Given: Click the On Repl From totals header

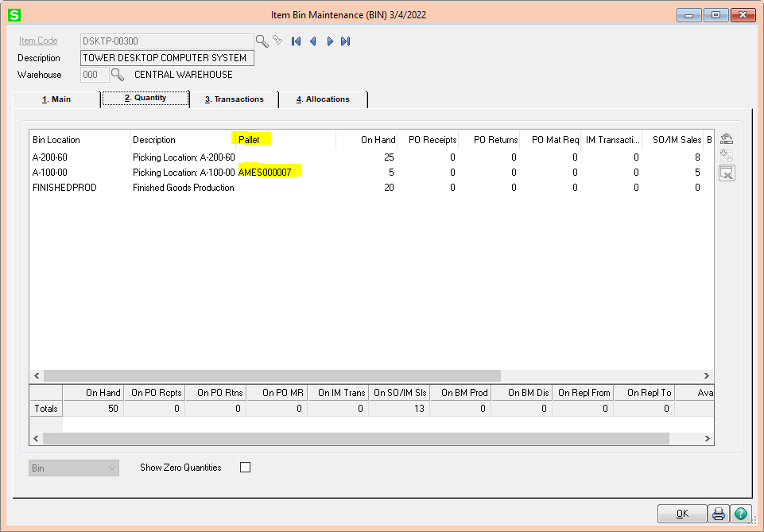Looking at the screenshot, I should coord(584,393).
